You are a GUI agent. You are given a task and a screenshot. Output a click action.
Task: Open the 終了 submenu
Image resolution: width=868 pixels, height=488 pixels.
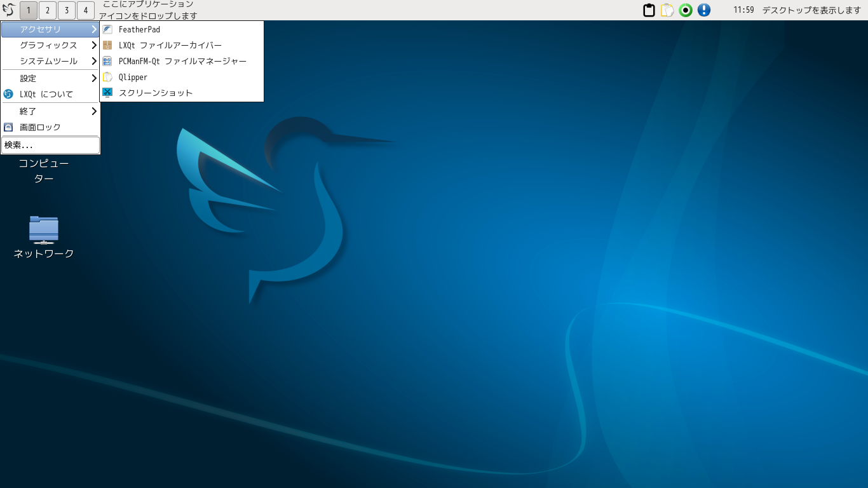tap(50, 111)
